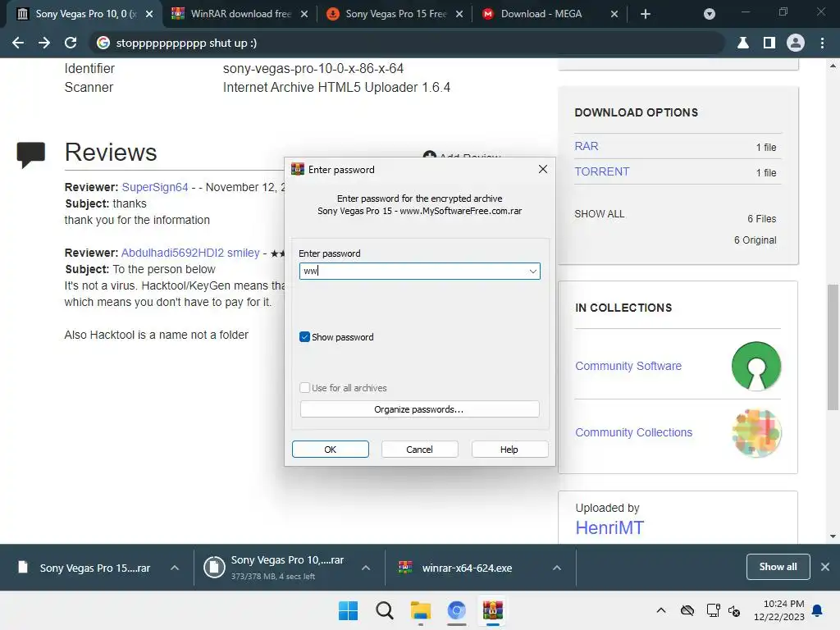Expand options for winrar-x64-624.exe download
Screen dimensions: 840x630
(557, 568)
